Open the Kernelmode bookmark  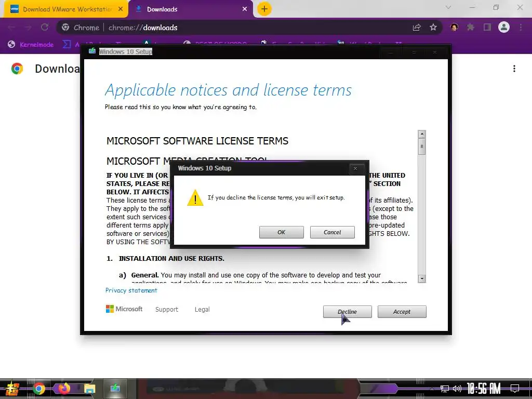(31, 45)
